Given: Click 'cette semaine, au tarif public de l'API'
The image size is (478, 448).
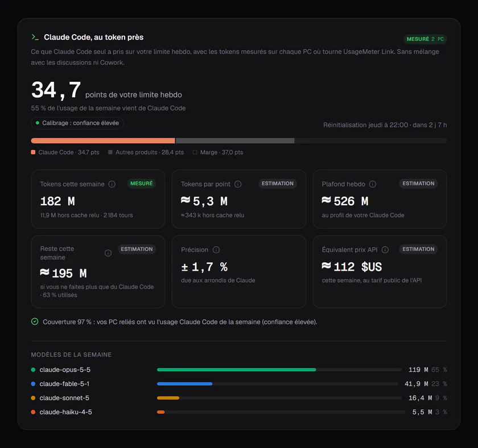Looking at the screenshot, I should [x=372, y=280].
